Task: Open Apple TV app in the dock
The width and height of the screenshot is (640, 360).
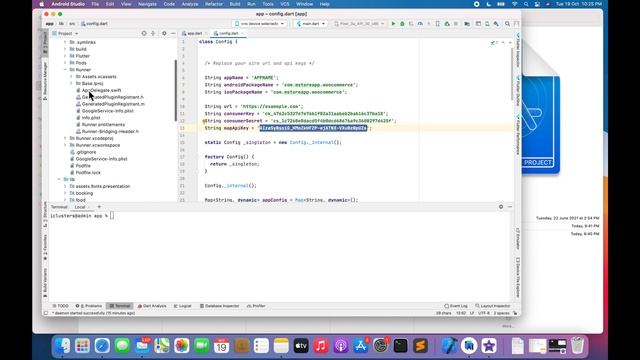Action: [301, 346]
